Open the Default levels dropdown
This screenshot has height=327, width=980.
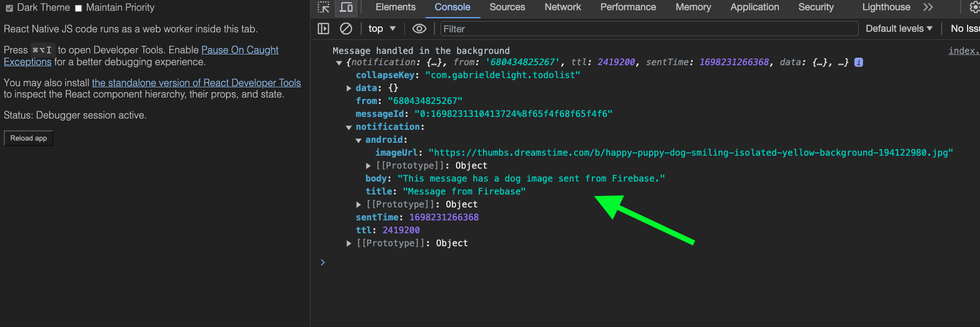(899, 29)
